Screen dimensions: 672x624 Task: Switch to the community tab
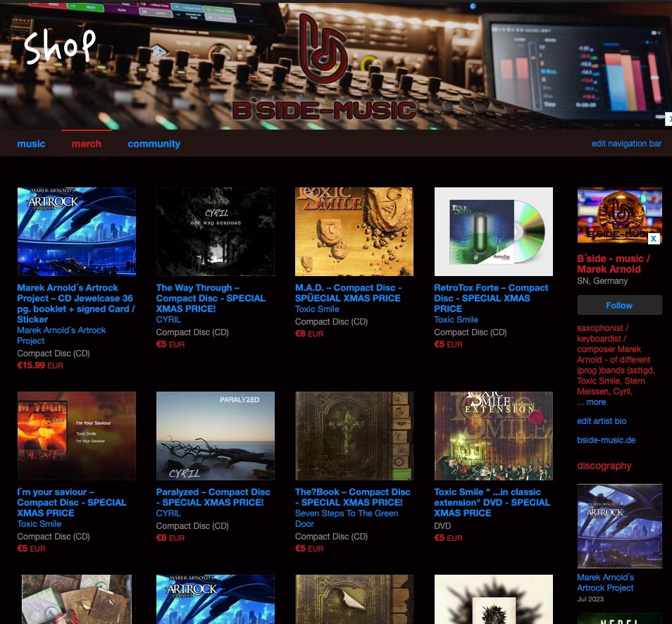pos(154,144)
